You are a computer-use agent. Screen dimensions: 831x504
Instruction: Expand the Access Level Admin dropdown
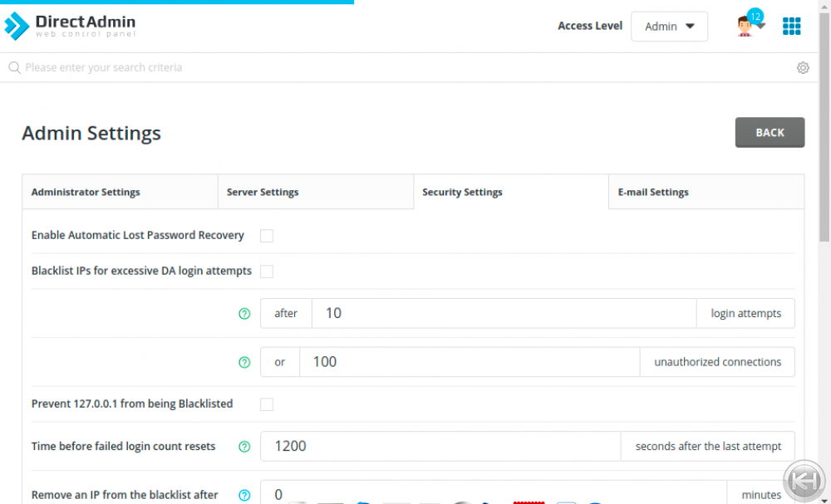(669, 27)
